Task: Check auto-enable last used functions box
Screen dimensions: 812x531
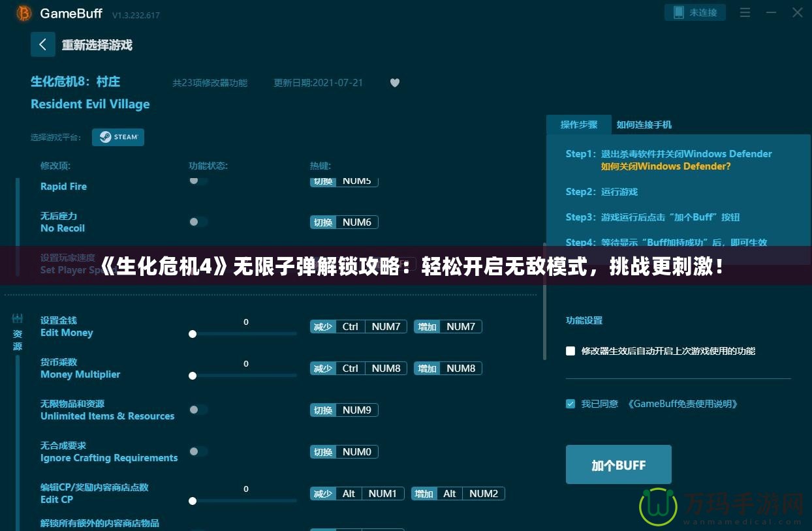Action: click(x=570, y=351)
